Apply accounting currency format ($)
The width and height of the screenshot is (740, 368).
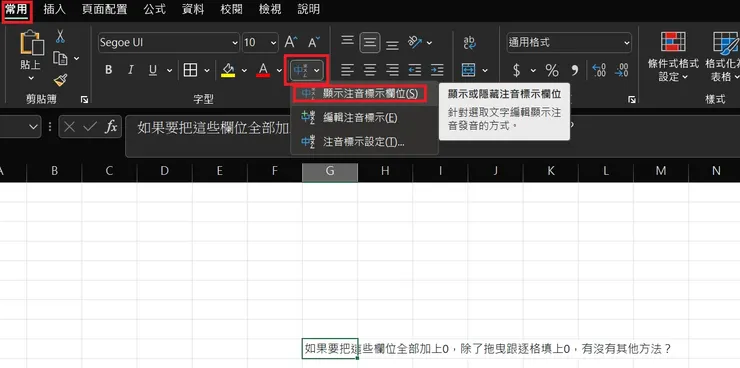pos(516,70)
